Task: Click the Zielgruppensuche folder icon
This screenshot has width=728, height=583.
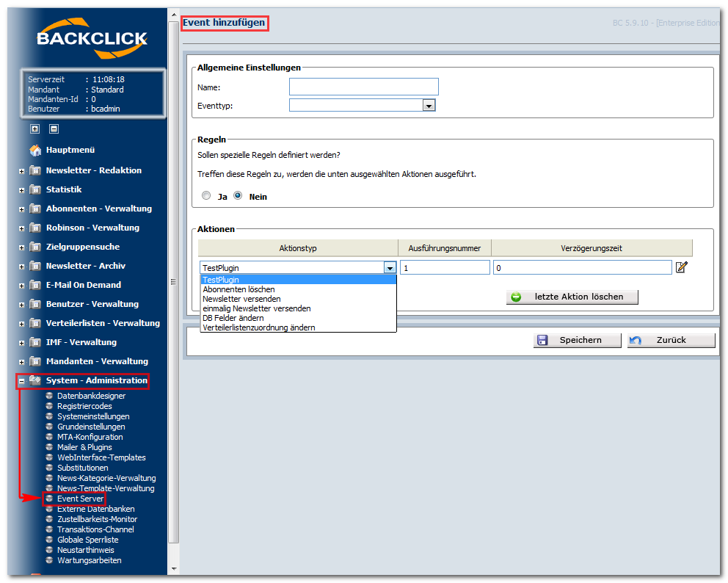Action: click(34, 247)
